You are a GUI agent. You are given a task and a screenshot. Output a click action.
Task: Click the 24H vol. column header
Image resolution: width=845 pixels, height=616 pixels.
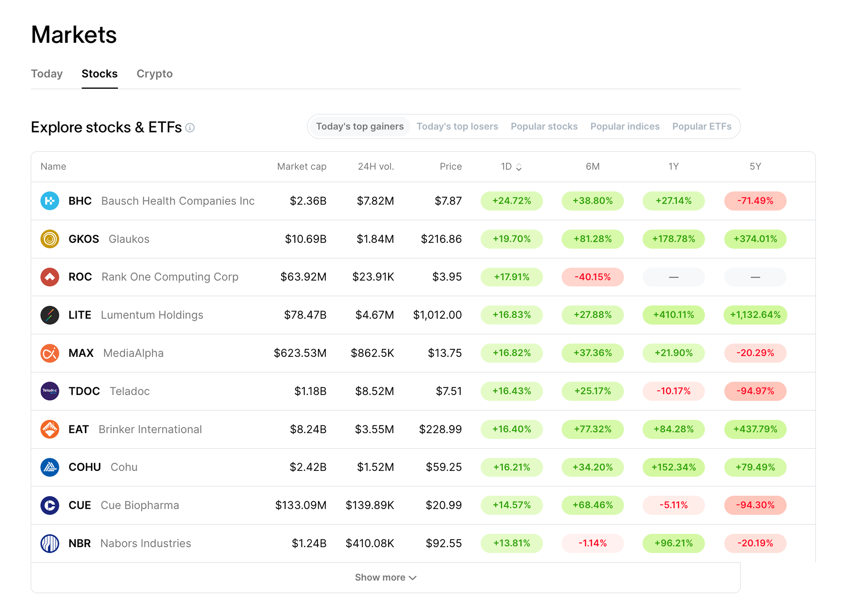[x=376, y=167]
